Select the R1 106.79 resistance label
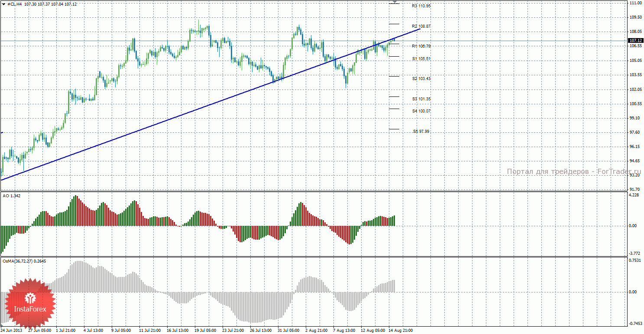 (421, 46)
